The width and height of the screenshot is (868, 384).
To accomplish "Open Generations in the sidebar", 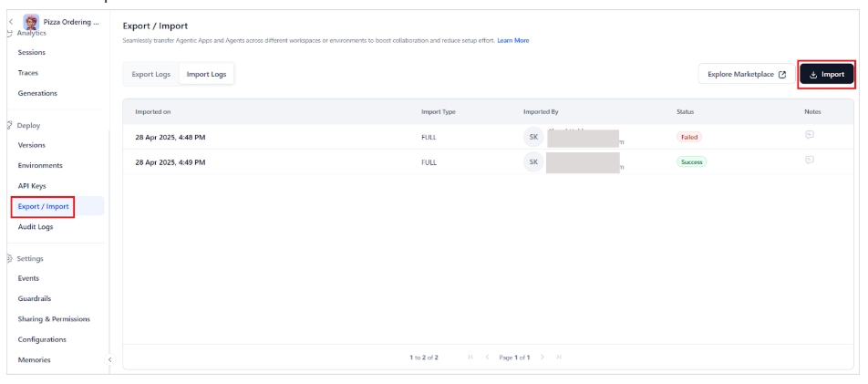I will pos(37,93).
